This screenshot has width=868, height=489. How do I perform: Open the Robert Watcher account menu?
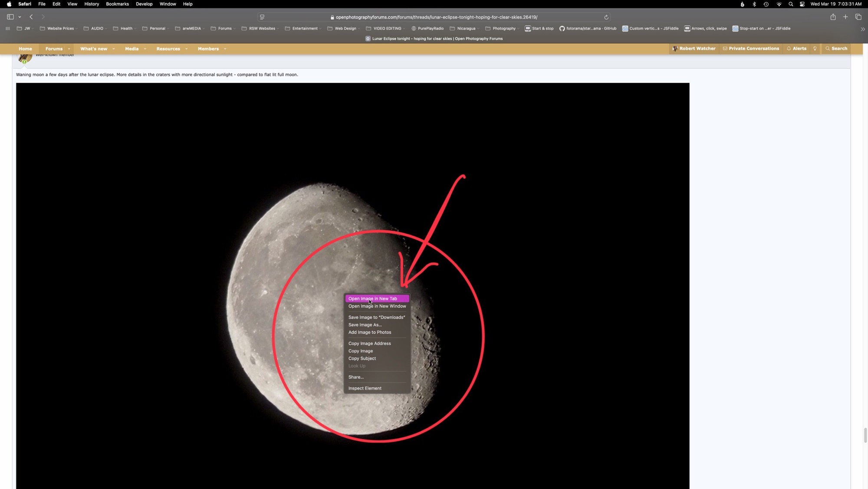click(694, 49)
